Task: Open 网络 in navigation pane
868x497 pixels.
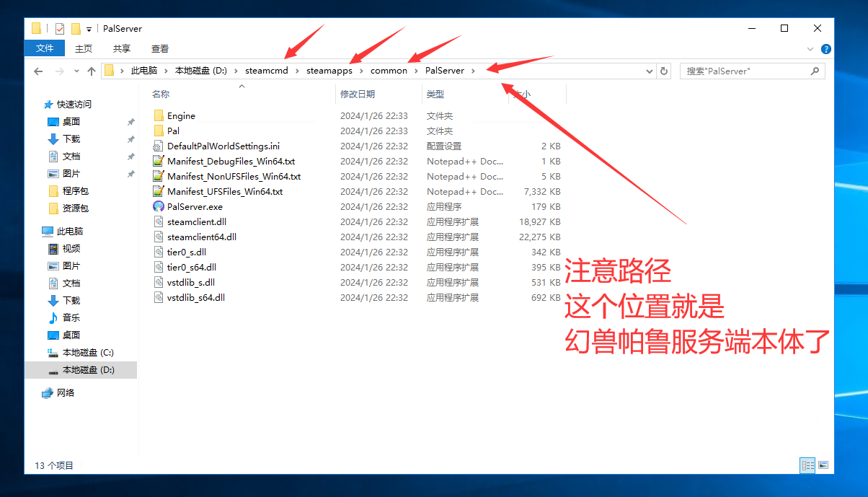Action: click(x=66, y=393)
